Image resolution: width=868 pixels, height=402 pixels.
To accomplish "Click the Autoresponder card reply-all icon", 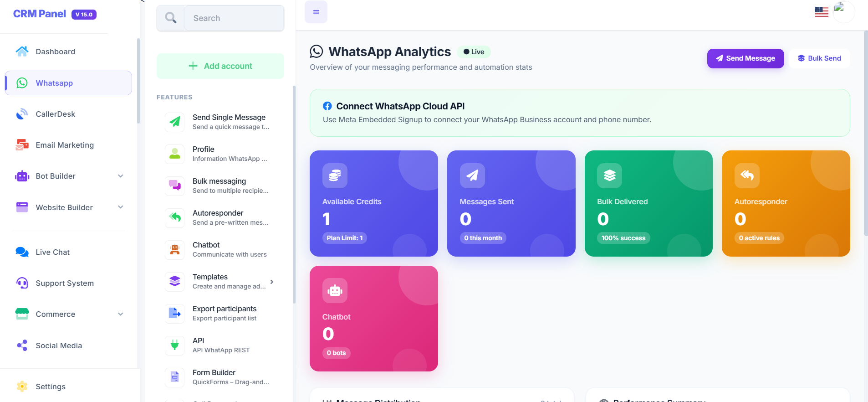I will pyautogui.click(x=747, y=175).
